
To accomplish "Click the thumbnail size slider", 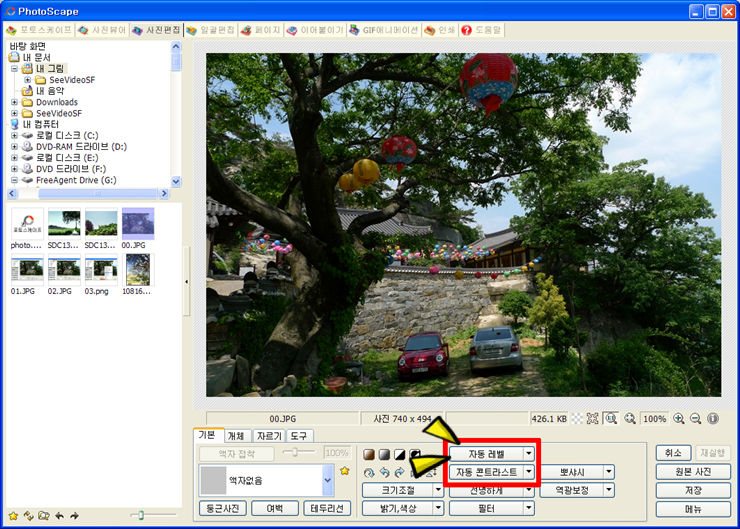I will pos(143,515).
